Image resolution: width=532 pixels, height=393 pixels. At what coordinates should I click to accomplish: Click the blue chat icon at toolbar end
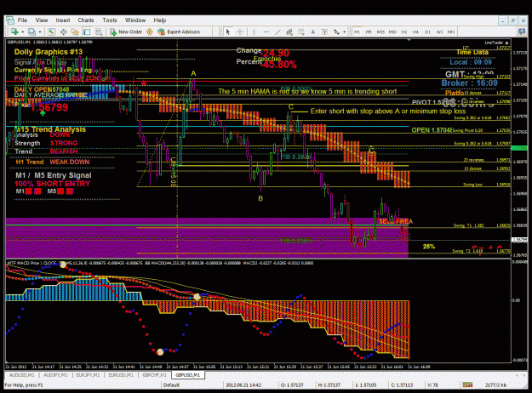(522, 31)
